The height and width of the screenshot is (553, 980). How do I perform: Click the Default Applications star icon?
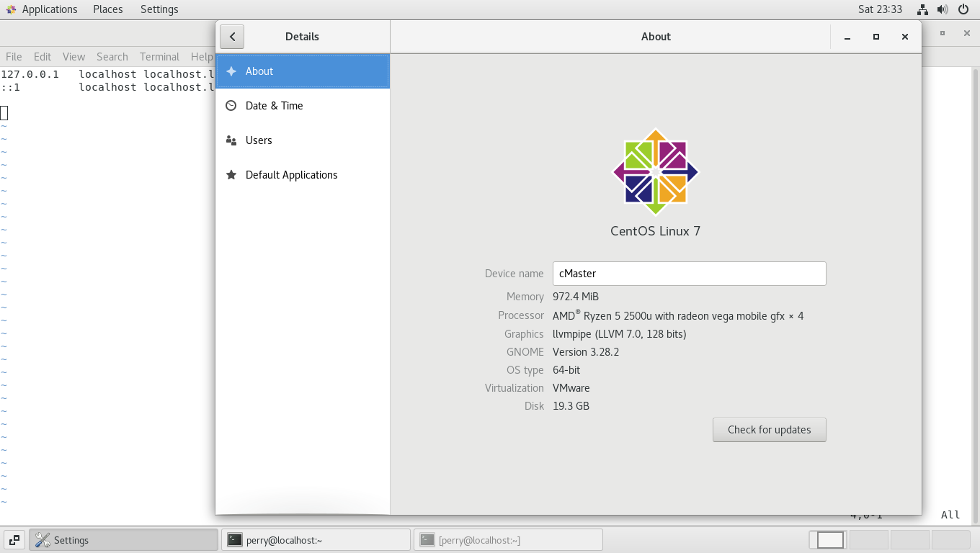pyautogui.click(x=231, y=175)
